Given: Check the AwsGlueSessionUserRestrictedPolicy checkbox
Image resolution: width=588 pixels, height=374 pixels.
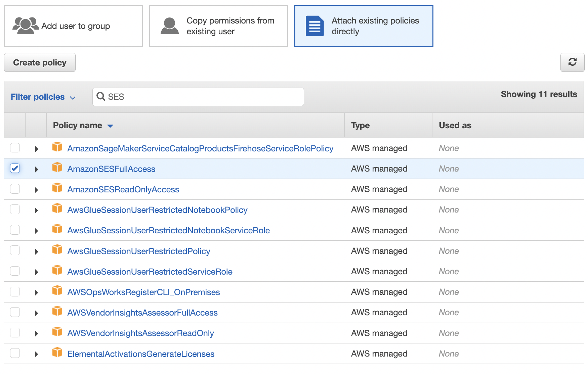Looking at the screenshot, I should click(15, 250).
